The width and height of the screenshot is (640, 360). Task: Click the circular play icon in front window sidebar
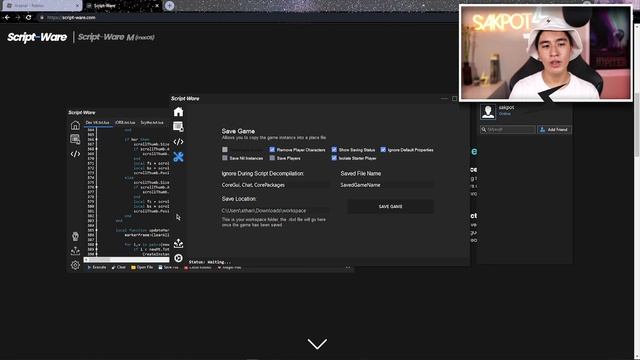[x=178, y=258]
